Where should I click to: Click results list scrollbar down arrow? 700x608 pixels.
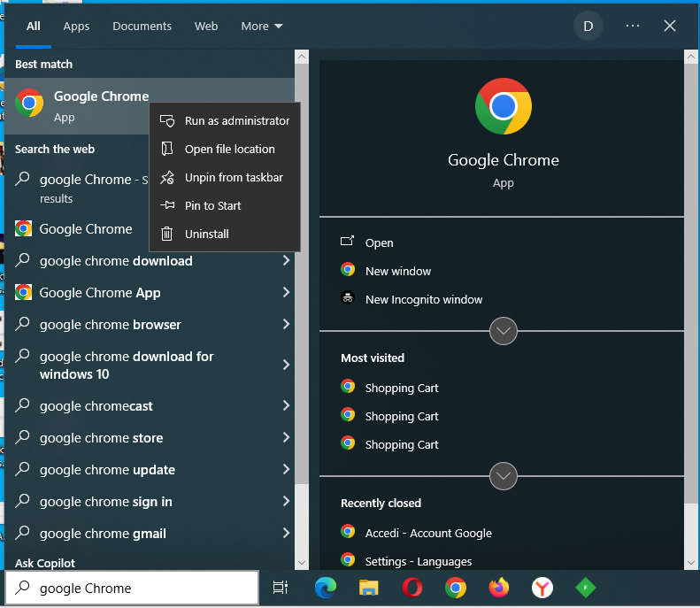pyautogui.click(x=302, y=563)
